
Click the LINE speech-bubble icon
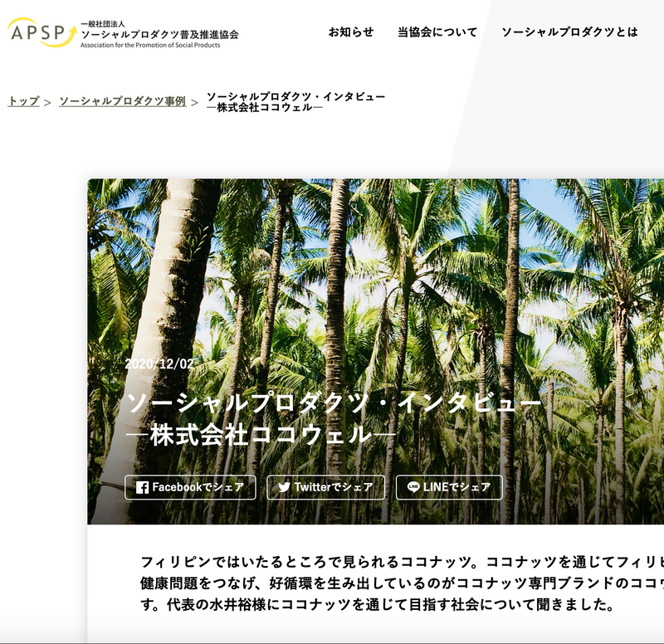coord(412,487)
